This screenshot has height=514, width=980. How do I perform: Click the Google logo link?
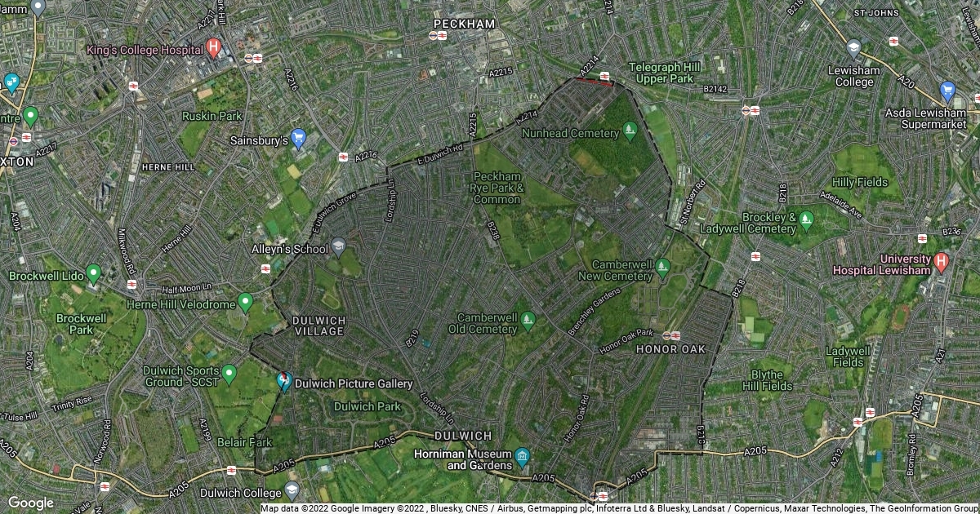31,503
